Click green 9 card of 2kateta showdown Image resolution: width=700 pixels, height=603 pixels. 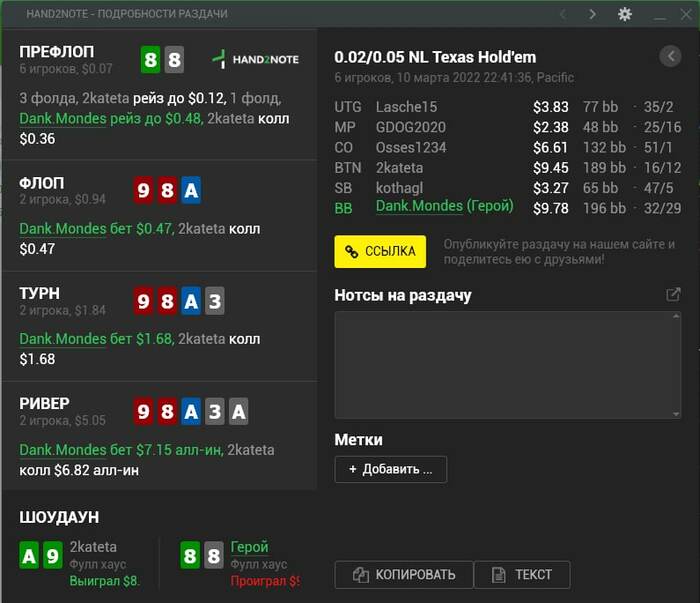pyautogui.click(x=52, y=555)
